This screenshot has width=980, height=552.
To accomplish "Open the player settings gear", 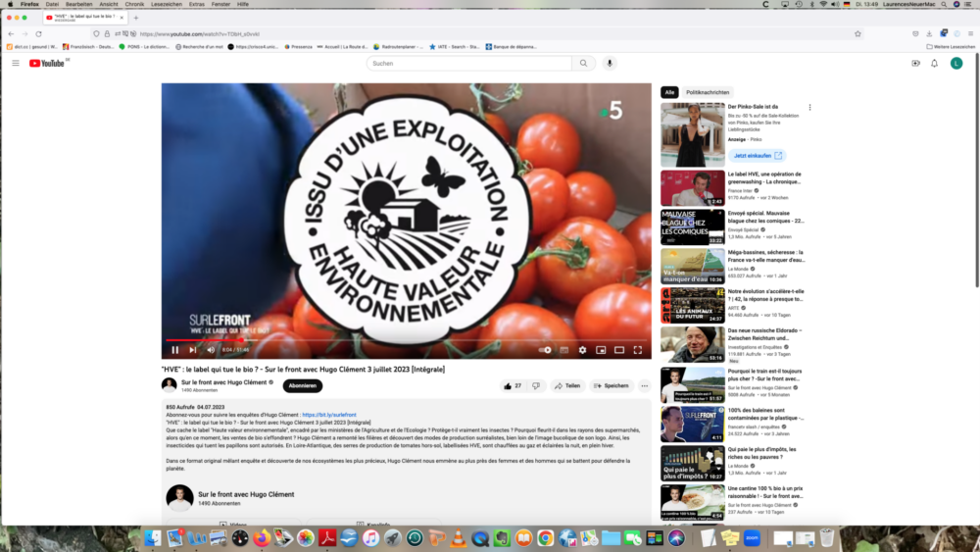I will coord(582,350).
